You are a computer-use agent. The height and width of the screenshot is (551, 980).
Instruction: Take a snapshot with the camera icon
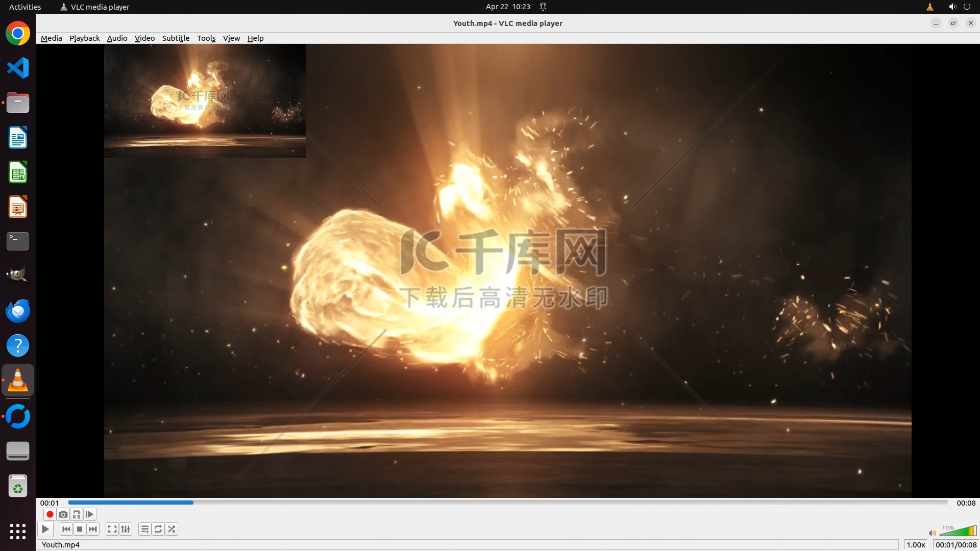pos(63,514)
